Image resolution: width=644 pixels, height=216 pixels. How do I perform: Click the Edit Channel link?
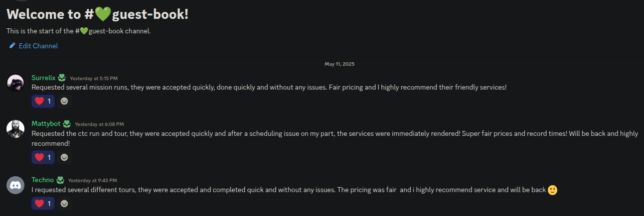[x=38, y=46]
